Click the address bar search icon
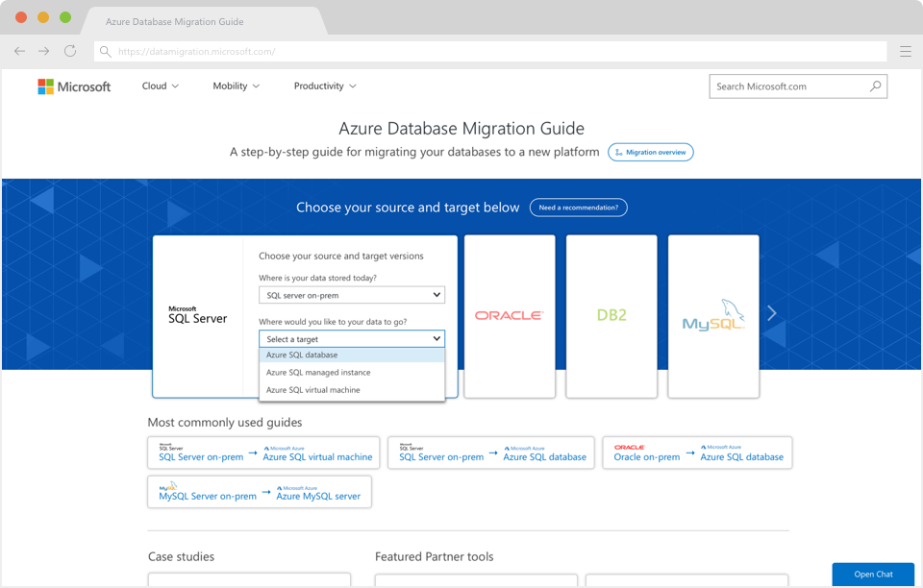 106,51
